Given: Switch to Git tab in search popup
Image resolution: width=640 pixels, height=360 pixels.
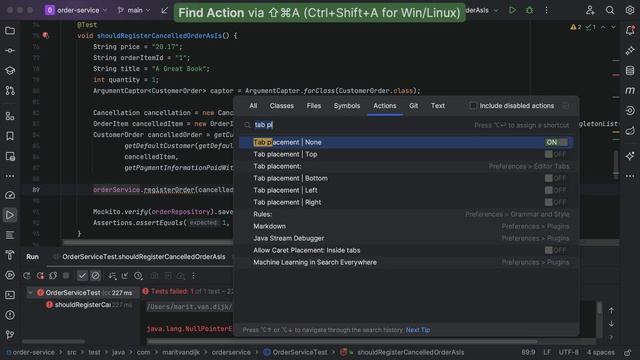Looking at the screenshot, I should coord(413,106).
